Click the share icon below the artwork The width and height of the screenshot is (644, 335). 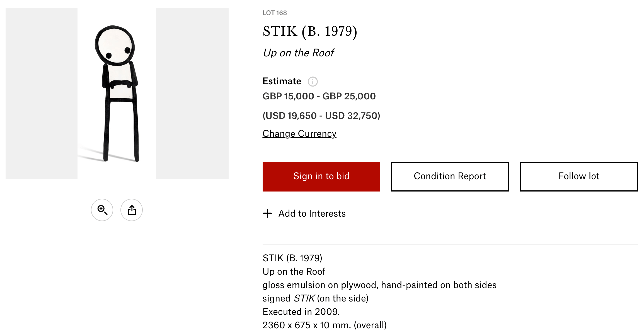(132, 210)
